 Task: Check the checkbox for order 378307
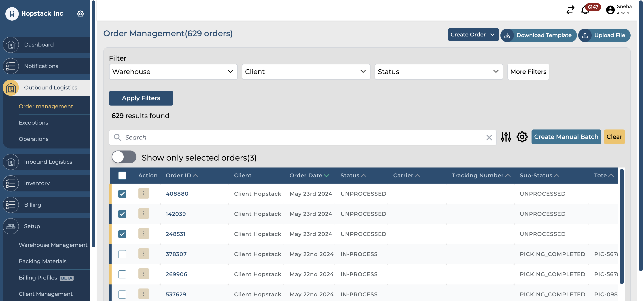pyautogui.click(x=122, y=254)
